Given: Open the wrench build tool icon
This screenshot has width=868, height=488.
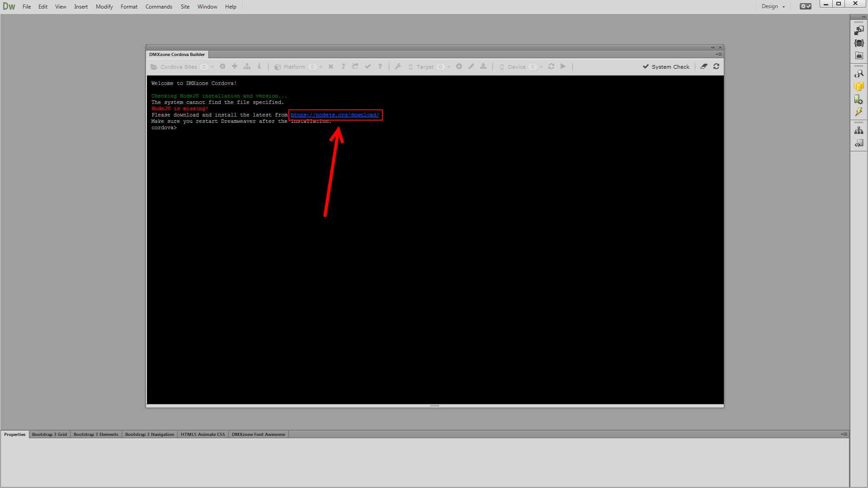Looking at the screenshot, I should [x=398, y=66].
